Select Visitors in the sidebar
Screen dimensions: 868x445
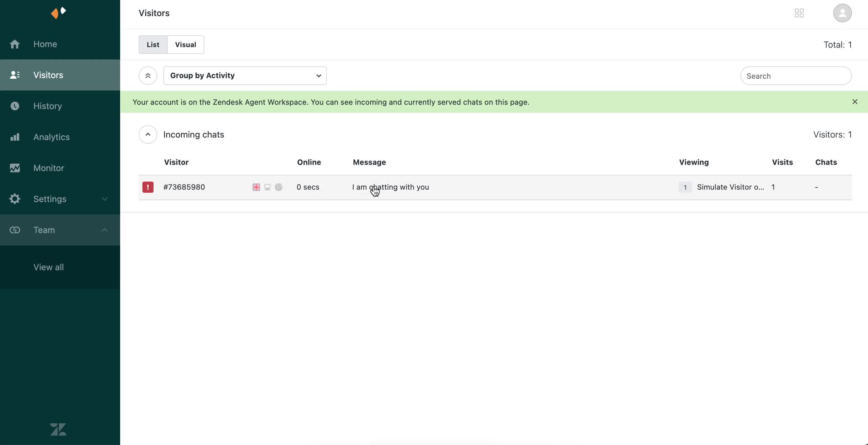(x=60, y=75)
